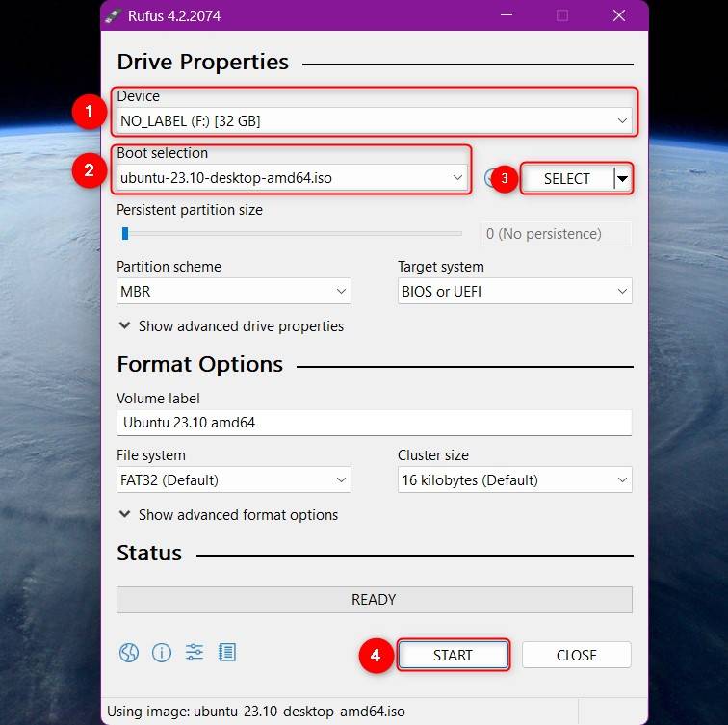Image resolution: width=728 pixels, height=725 pixels.
Task: Open the Device dropdown
Action: pos(374,120)
